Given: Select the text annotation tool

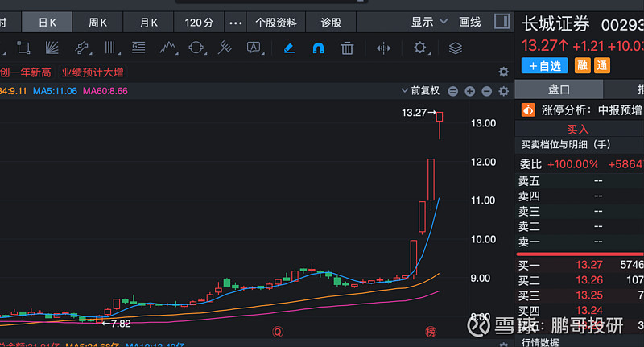Looking at the screenshot, I should click(254, 48).
